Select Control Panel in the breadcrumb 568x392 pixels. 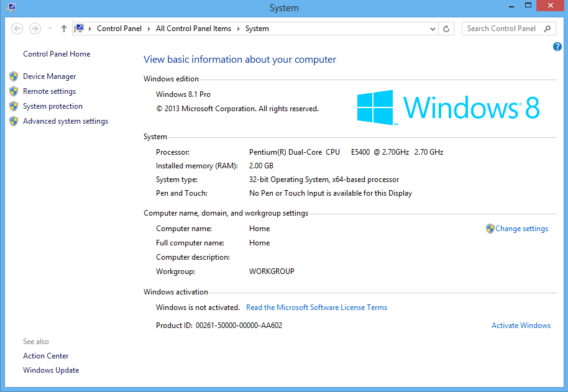click(x=119, y=29)
